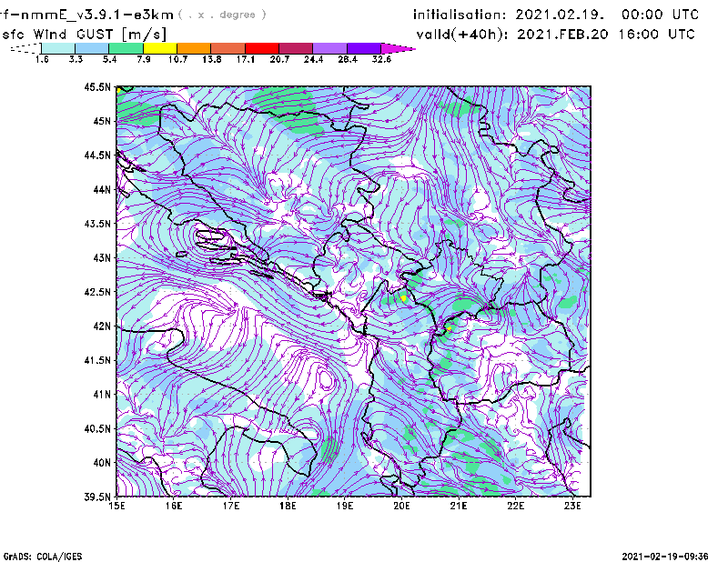Viewport: 728px width, 562px height.
Task: Click the 22E longitude label
Action: coord(515,506)
